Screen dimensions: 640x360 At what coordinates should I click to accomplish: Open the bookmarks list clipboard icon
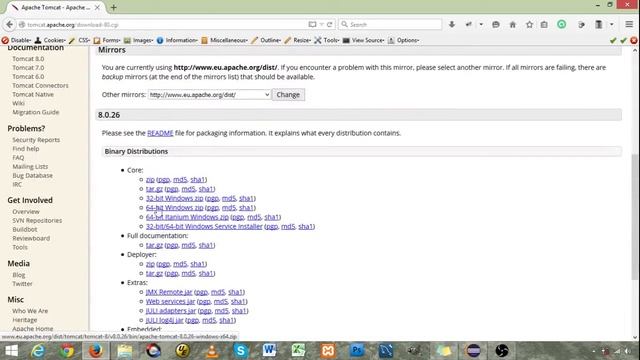point(544,24)
